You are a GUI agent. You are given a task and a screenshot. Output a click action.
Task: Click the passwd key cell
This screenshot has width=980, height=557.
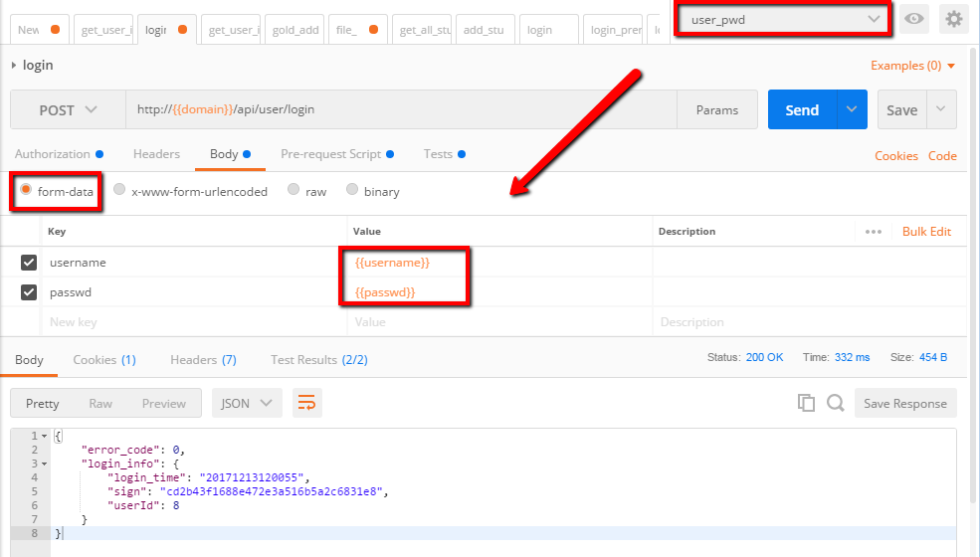pos(194,292)
